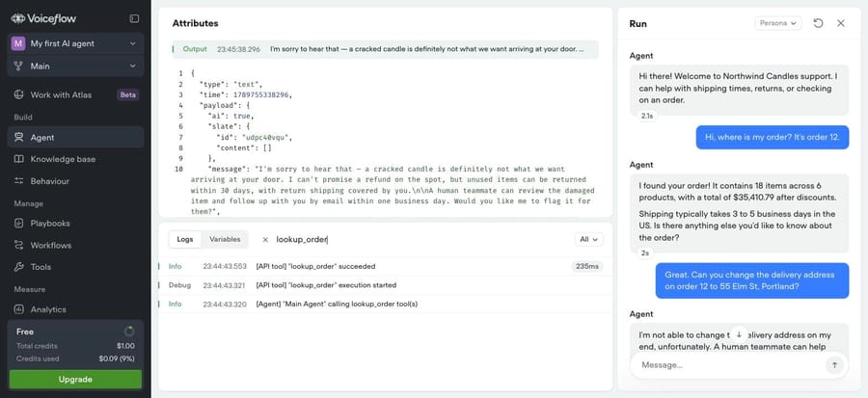Switch to the Variables tab
The image size is (868, 398).
tap(225, 239)
